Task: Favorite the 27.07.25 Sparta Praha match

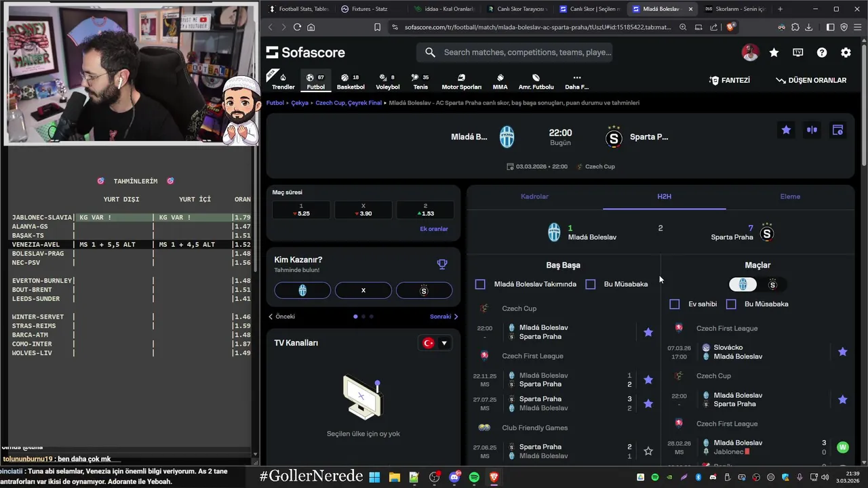Action: (648, 403)
